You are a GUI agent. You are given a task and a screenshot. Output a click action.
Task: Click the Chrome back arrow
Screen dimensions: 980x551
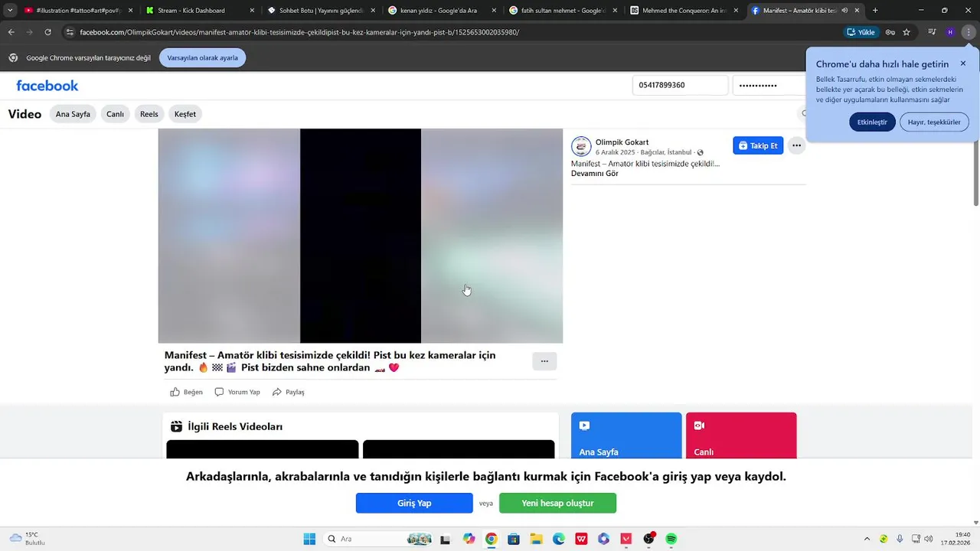(x=11, y=32)
